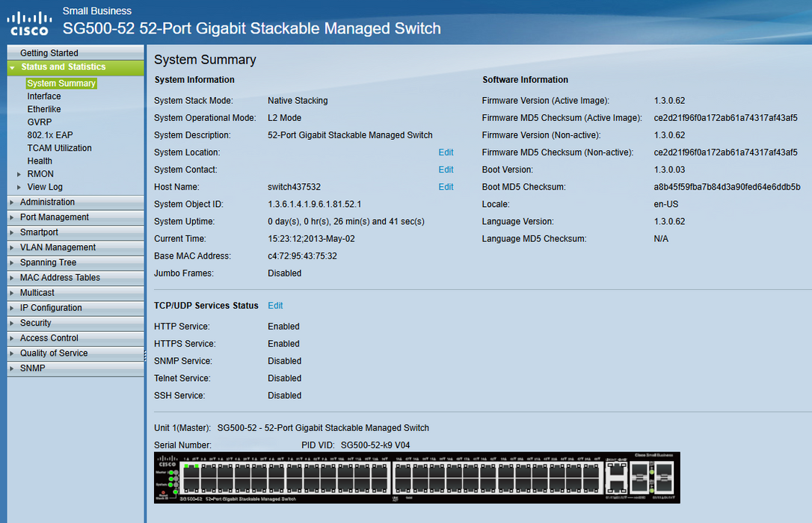Click the Cisco logo in header

[29, 23]
